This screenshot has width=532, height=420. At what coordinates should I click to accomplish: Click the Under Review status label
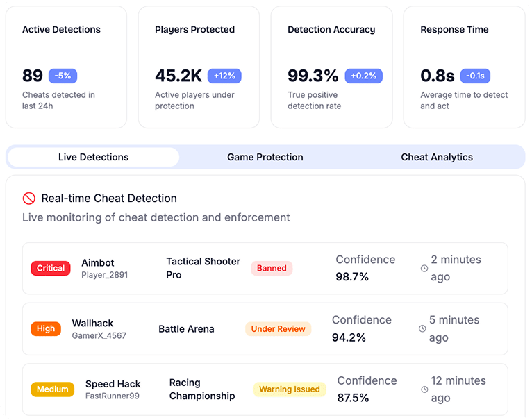coord(278,329)
